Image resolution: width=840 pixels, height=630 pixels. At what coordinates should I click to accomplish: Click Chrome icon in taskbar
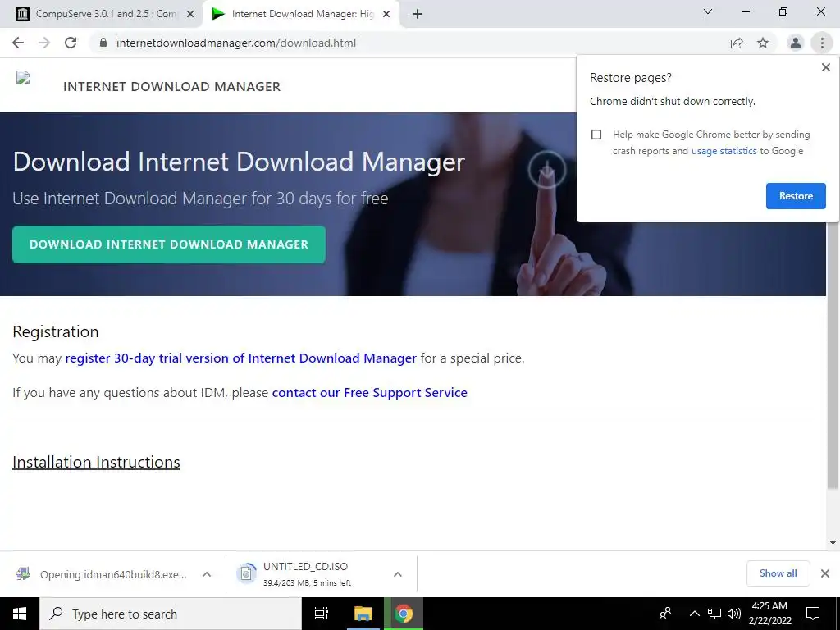pos(404,614)
